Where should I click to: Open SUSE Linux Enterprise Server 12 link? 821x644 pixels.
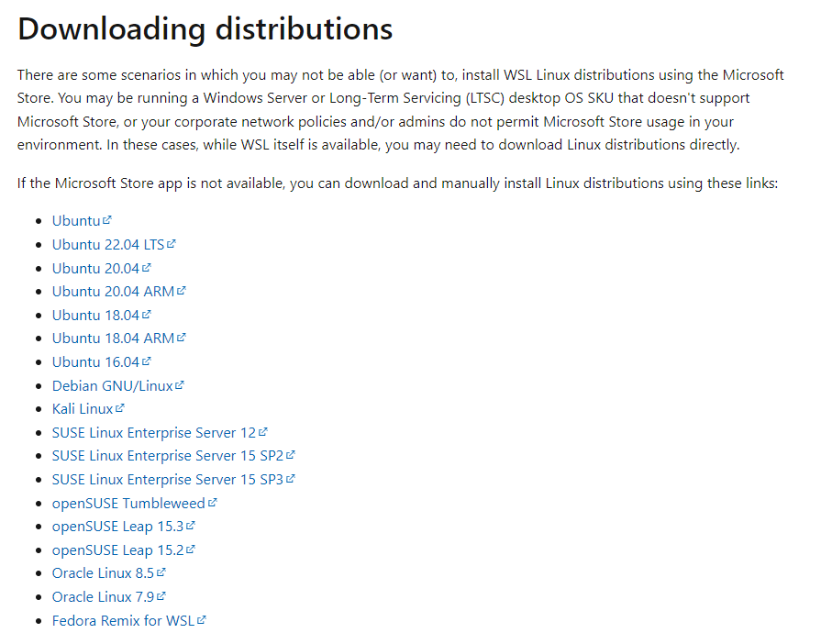[160, 432]
